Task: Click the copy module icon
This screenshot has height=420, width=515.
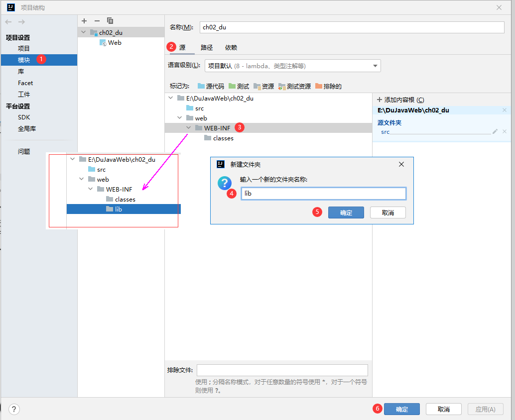Action: (x=110, y=21)
